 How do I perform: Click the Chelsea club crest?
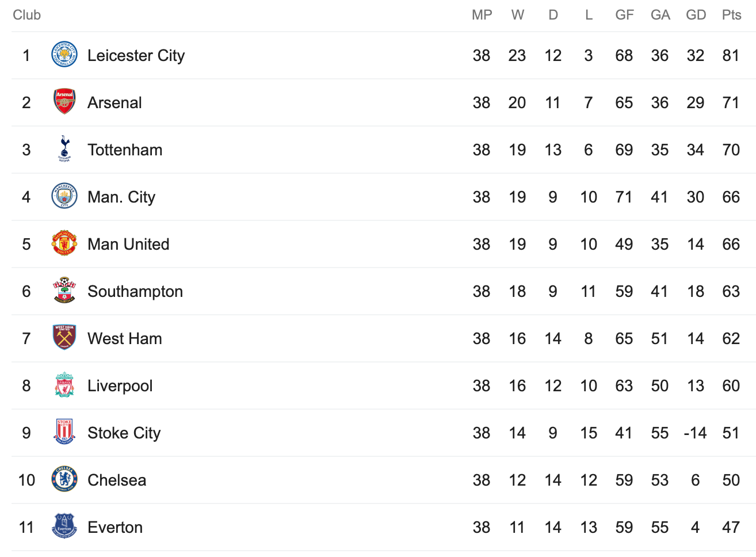click(x=64, y=479)
